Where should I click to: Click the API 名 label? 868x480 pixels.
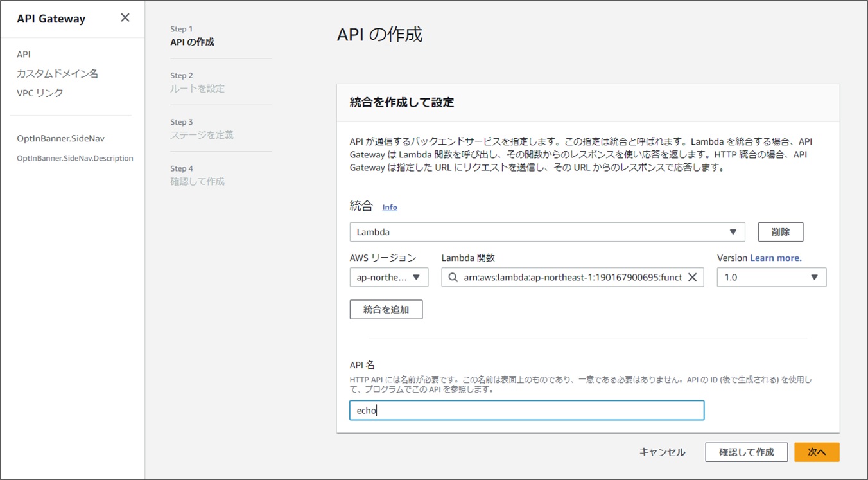click(x=362, y=365)
